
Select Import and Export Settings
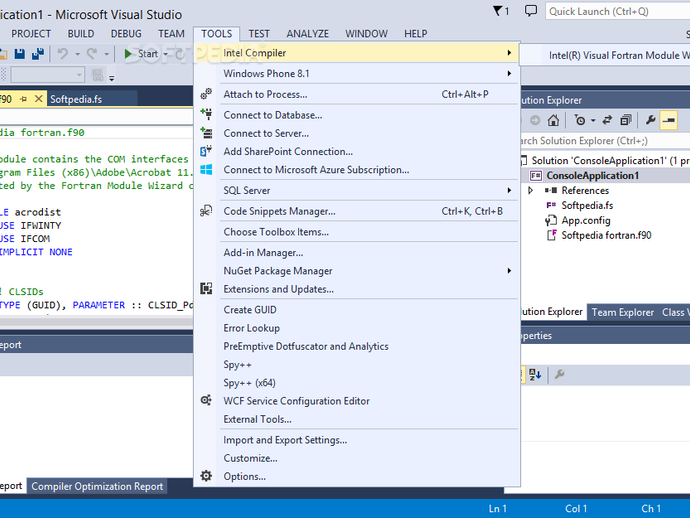click(x=356, y=440)
